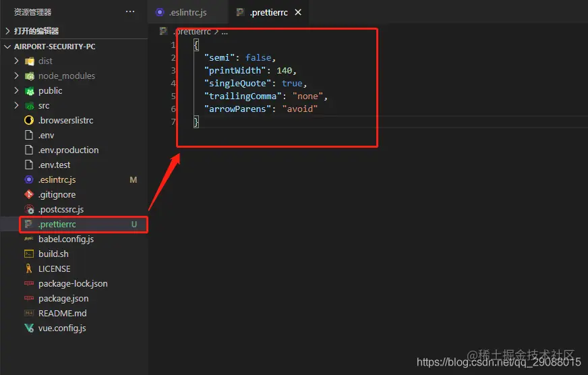Open the .env.production file
The image size is (588, 375).
tap(68, 150)
